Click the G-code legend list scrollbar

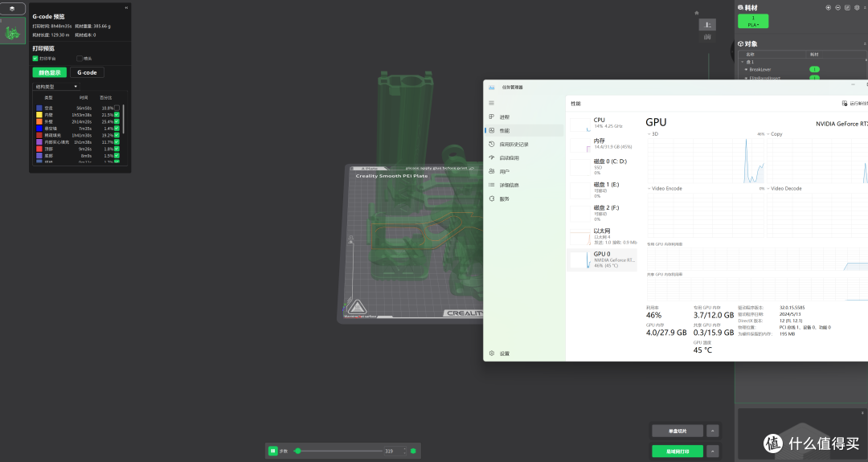click(x=124, y=119)
